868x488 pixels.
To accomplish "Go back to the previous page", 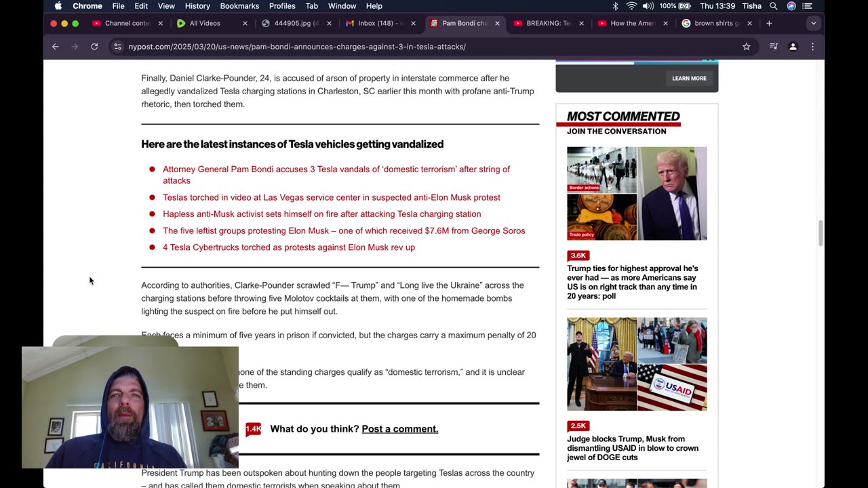I will (x=56, y=47).
